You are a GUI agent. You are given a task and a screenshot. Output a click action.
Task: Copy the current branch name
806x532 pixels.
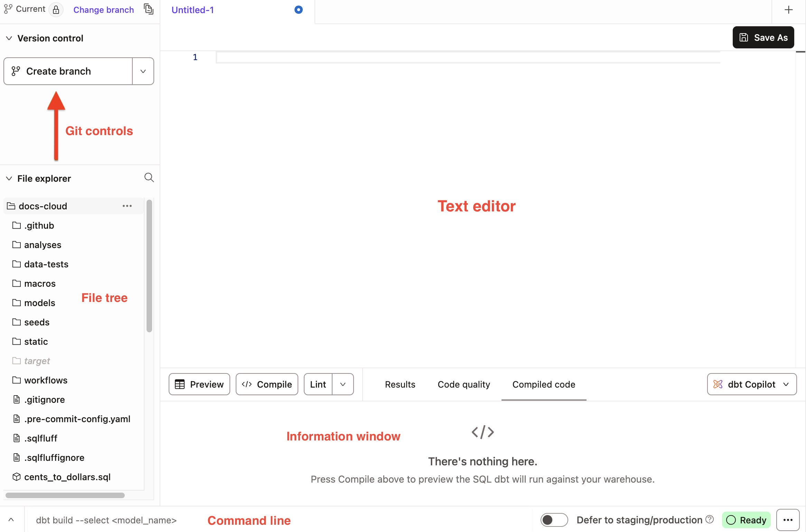point(149,9)
